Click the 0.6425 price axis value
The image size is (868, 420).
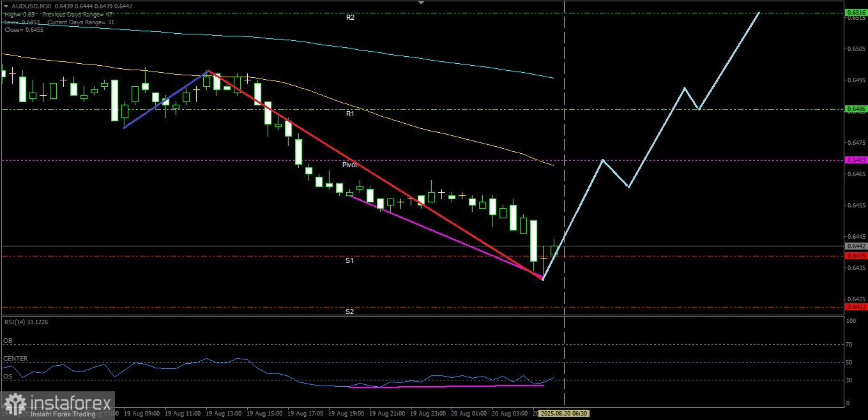(x=856, y=299)
